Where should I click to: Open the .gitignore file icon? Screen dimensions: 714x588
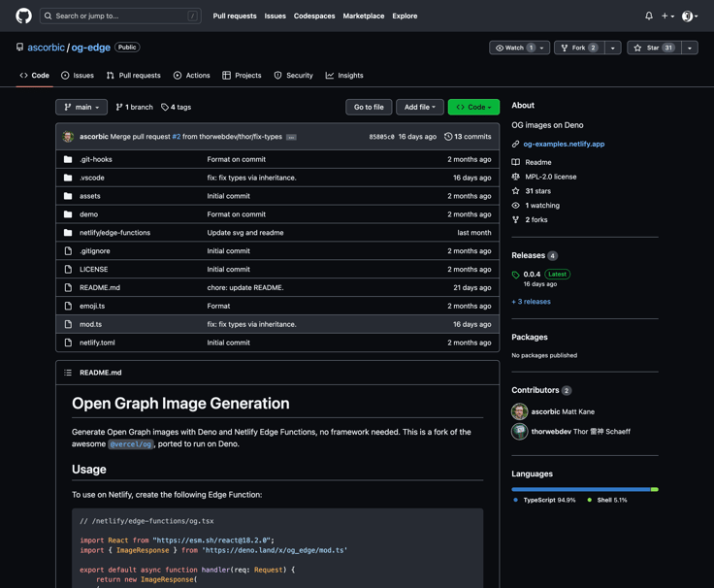pos(68,251)
